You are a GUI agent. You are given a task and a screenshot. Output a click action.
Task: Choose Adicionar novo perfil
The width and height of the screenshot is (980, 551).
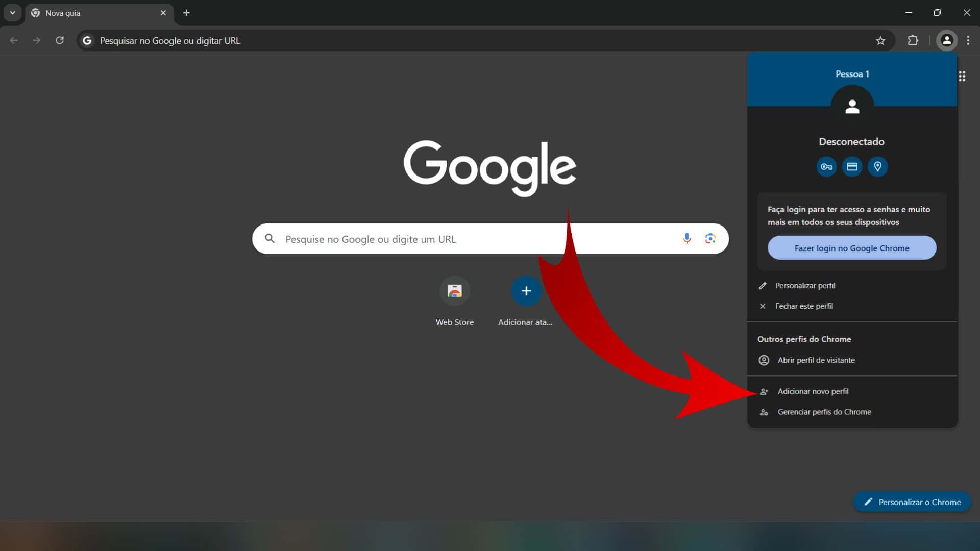(x=852, y=391)
